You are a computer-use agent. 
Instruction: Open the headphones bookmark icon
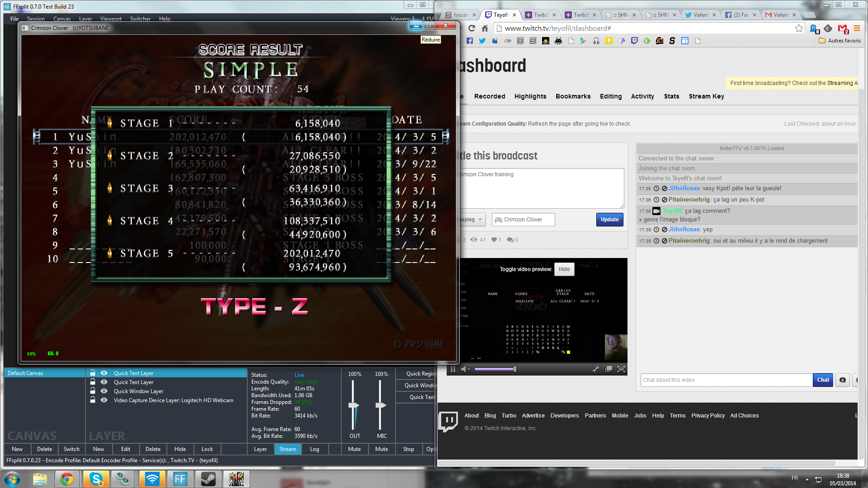click(596, 41)
